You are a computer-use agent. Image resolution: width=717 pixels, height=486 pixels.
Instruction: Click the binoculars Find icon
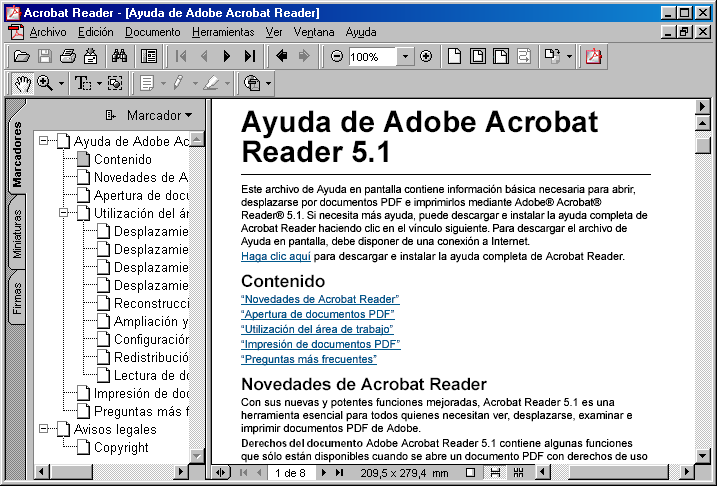point(119,57)
